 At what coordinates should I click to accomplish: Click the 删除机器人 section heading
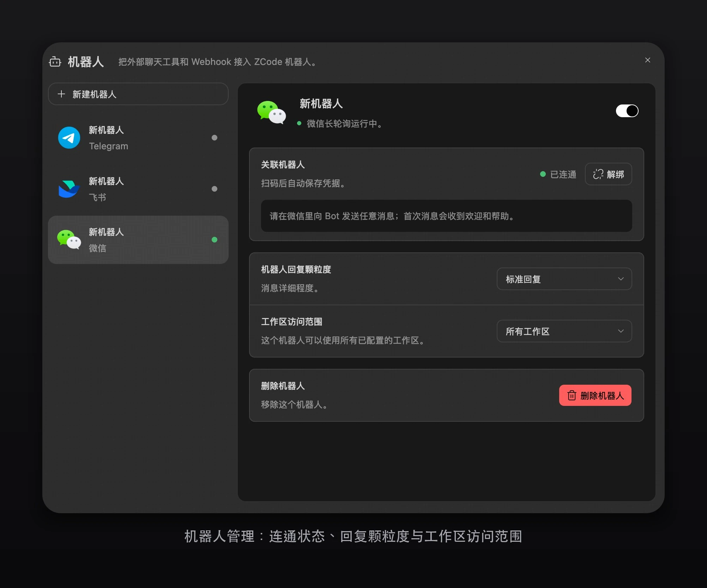pyautogui.click(x=283, y=386)
